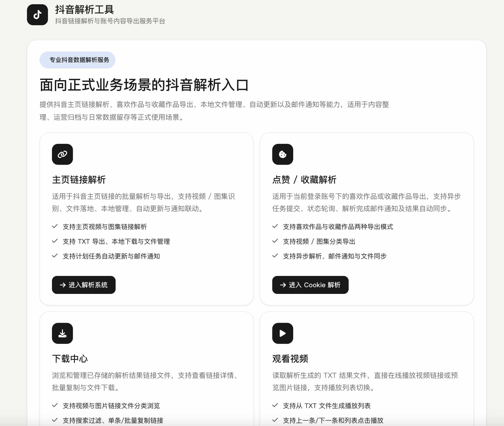The height and width of the screenshot is (426, 504).
Task: Click text 支持 TXT 导出、本地下载与文件管理
Action: coord(116,241)
